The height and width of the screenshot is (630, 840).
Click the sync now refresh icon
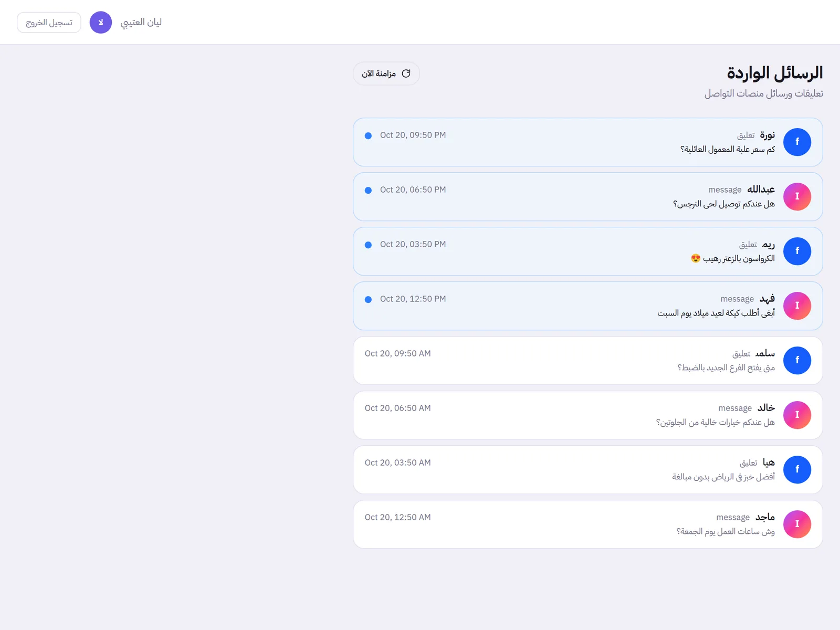click(x=406, y=73)
